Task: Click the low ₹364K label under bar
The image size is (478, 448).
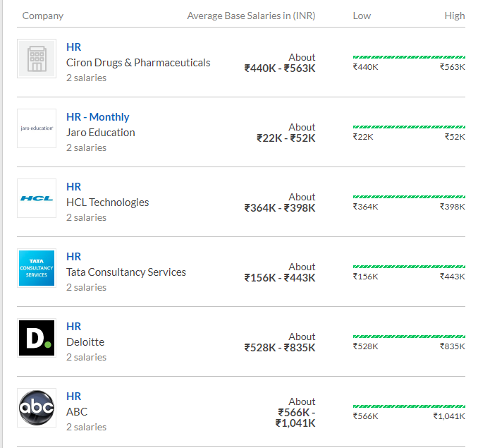Action: (x=365, y=207)
